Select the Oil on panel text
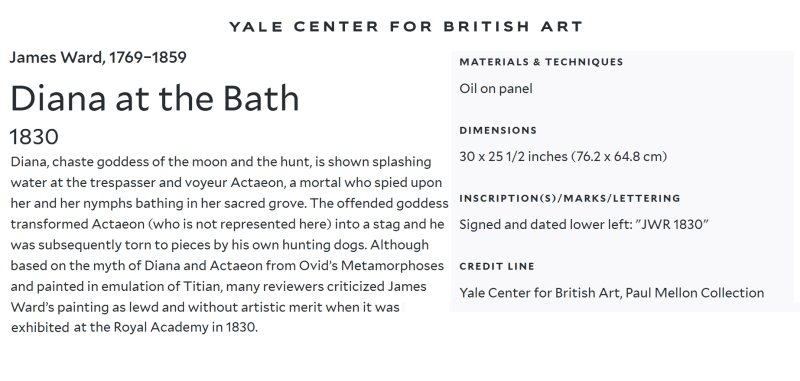 (496, 89)
